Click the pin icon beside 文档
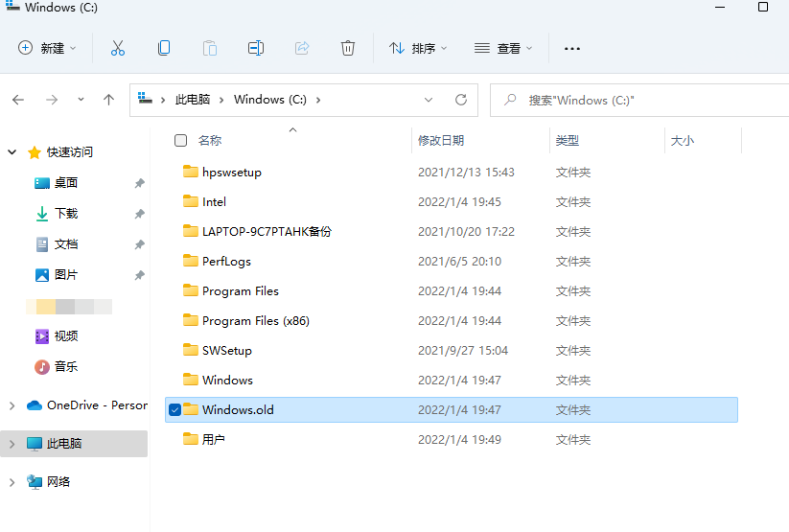This screenshot has height=532, width=789. 139,244
